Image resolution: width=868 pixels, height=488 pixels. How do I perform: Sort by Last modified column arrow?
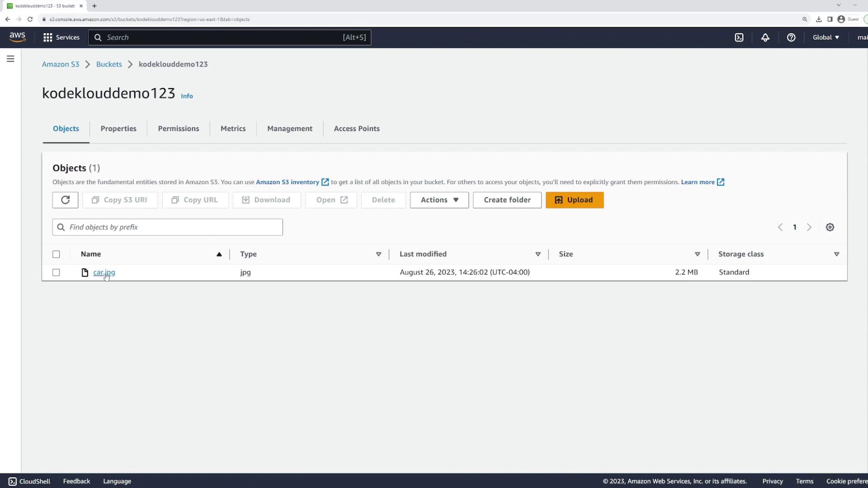point(538,254)
